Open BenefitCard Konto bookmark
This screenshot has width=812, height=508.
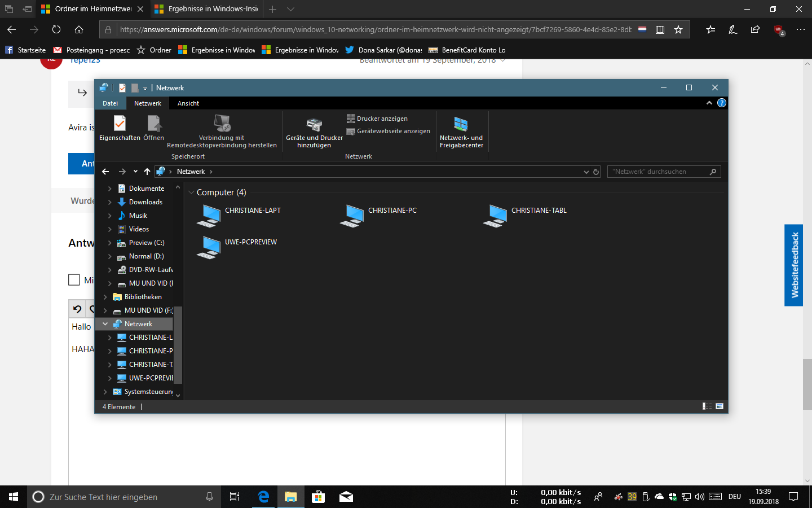[x=467, y=50]
